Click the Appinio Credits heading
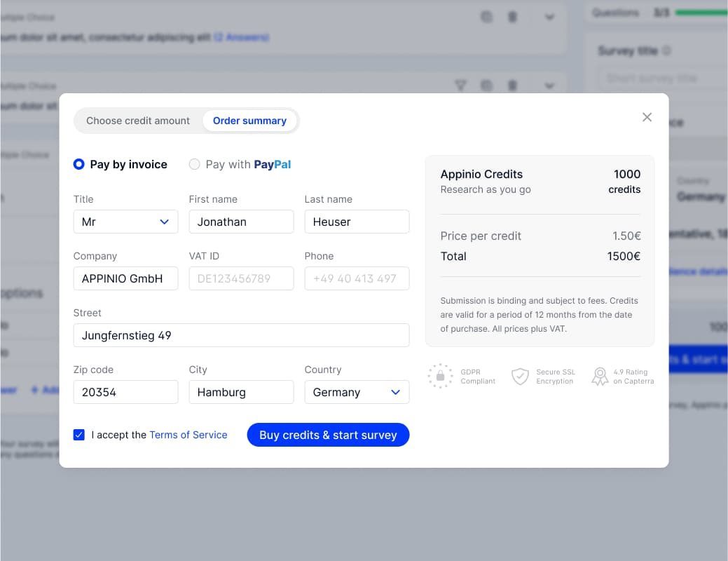This screenshot has width=728, height=561. [481, 175]
